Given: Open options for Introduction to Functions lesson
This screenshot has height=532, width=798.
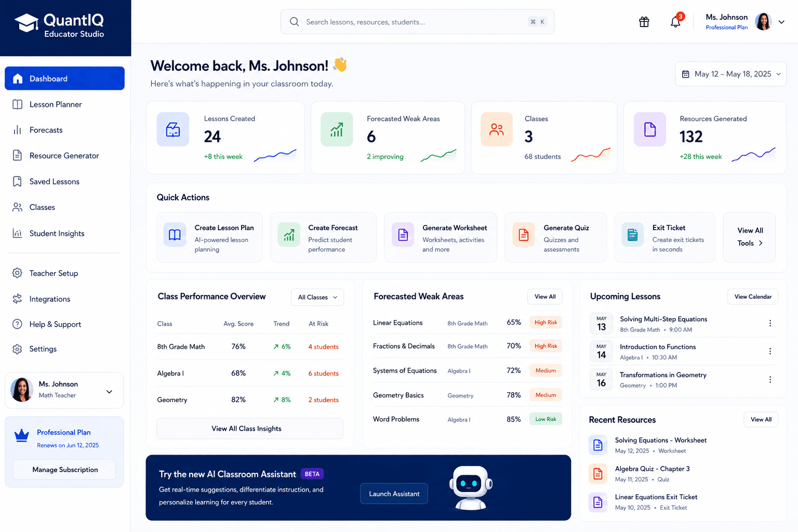Looking at the screenshot, I should (770, 351).
